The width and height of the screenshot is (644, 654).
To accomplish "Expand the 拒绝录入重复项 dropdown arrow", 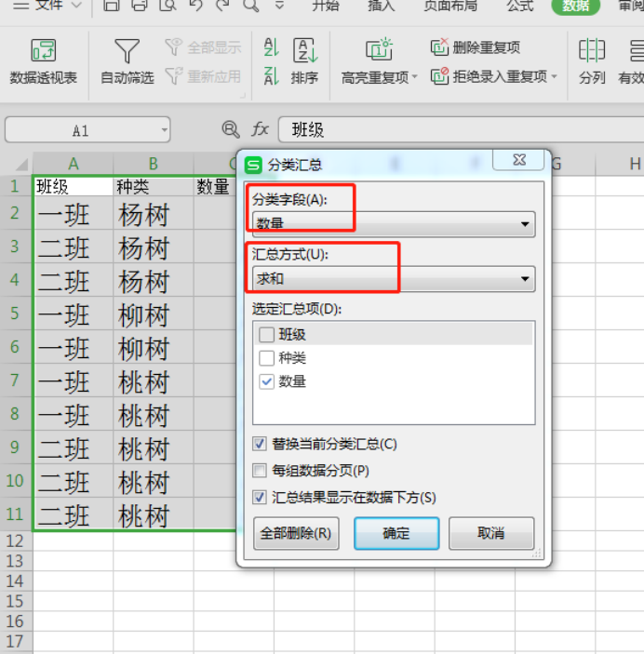I will pos(555,76).
